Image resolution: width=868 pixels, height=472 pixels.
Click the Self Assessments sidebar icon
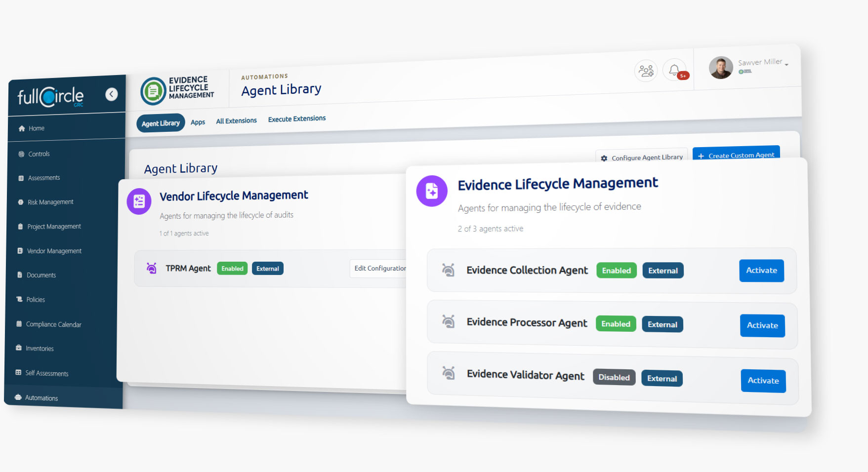click(x=18, y=373)
